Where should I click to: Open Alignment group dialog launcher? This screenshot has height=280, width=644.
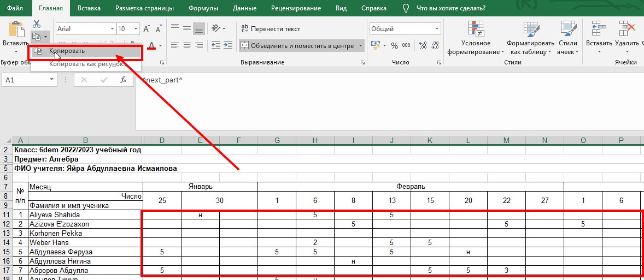click(362, 62)
